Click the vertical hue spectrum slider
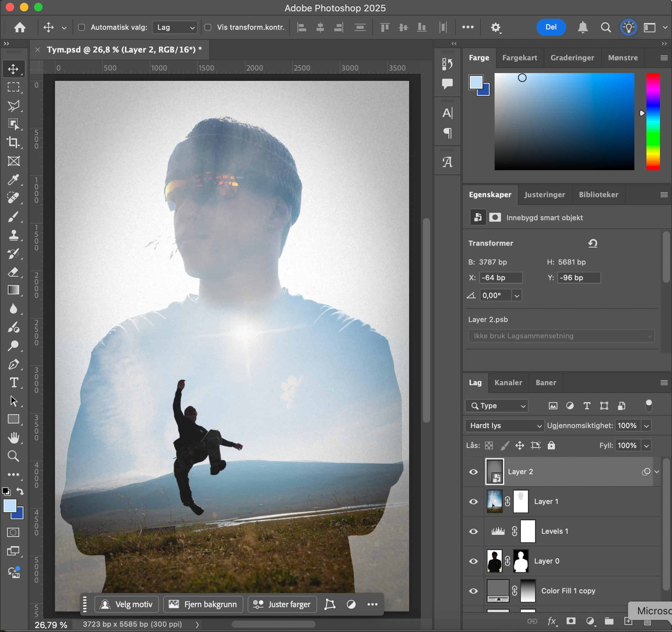Screen dimensions: 672x632 [653, 122]
